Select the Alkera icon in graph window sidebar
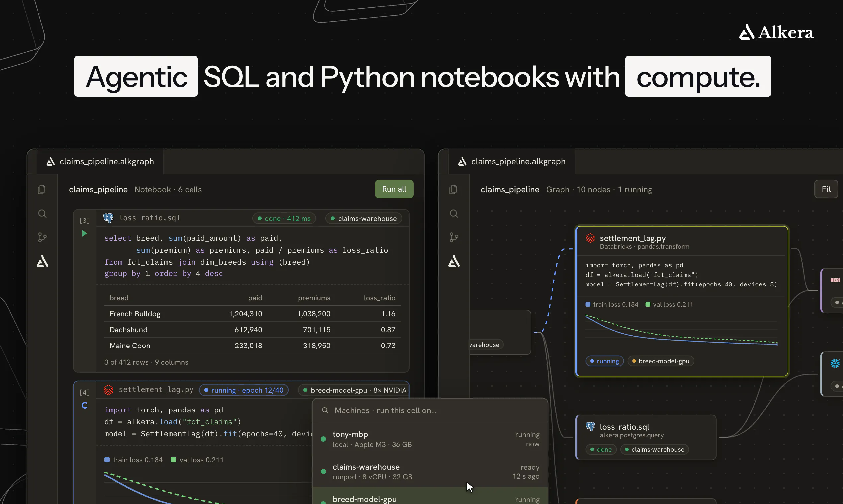843x504 pixels. tap(454, 262)
